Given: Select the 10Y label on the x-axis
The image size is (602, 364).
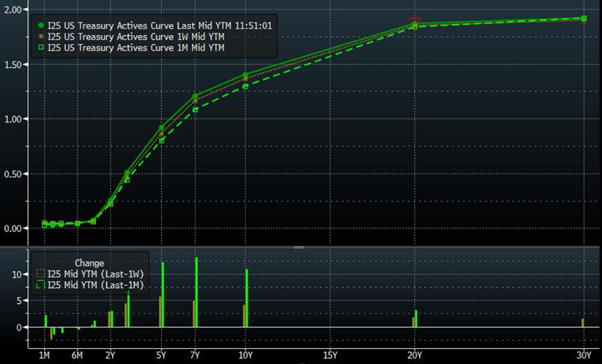Looking at the screenshot, I should [x=245, y=356].
